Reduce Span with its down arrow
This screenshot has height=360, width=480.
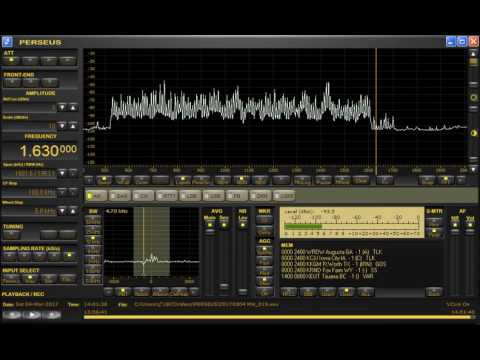62,173
